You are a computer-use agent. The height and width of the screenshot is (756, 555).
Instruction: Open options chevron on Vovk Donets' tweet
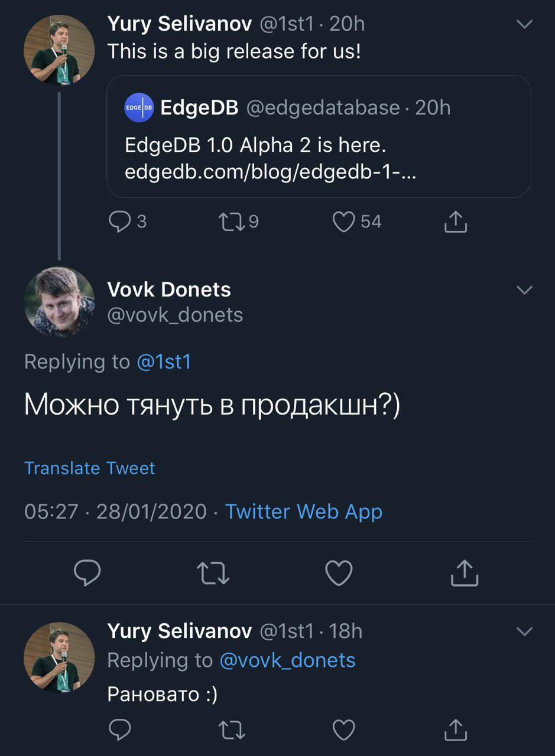tap(524, 290)
